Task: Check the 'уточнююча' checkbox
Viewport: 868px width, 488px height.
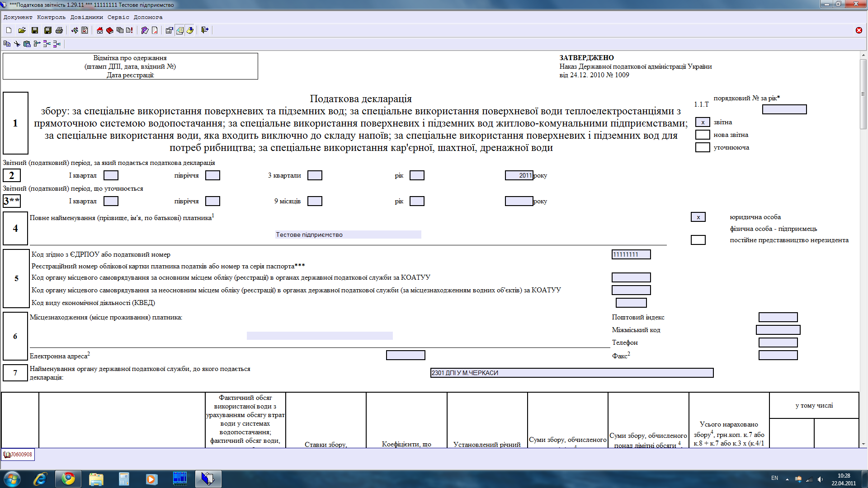Action: click(702, 147)
